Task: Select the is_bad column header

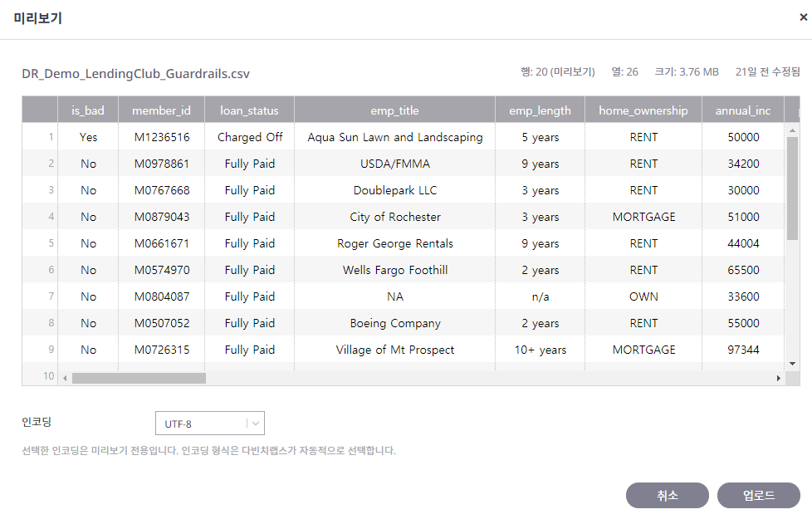Action: coord(88,110)
